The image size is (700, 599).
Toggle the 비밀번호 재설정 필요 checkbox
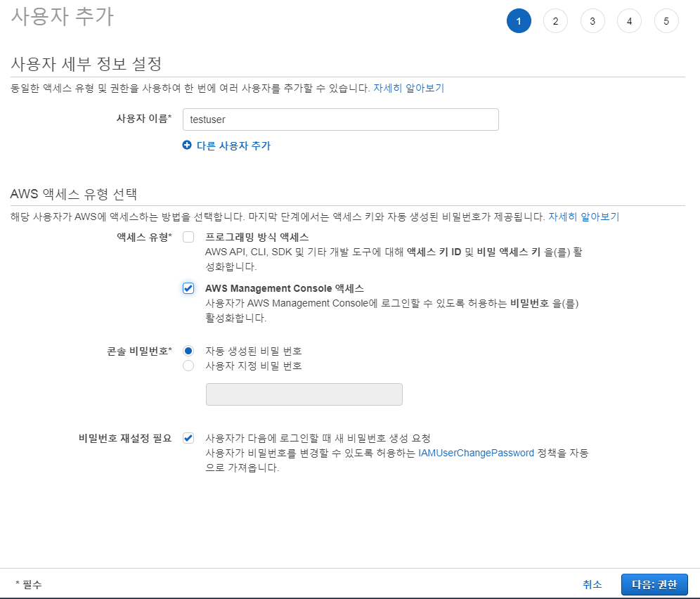[188, 438]
